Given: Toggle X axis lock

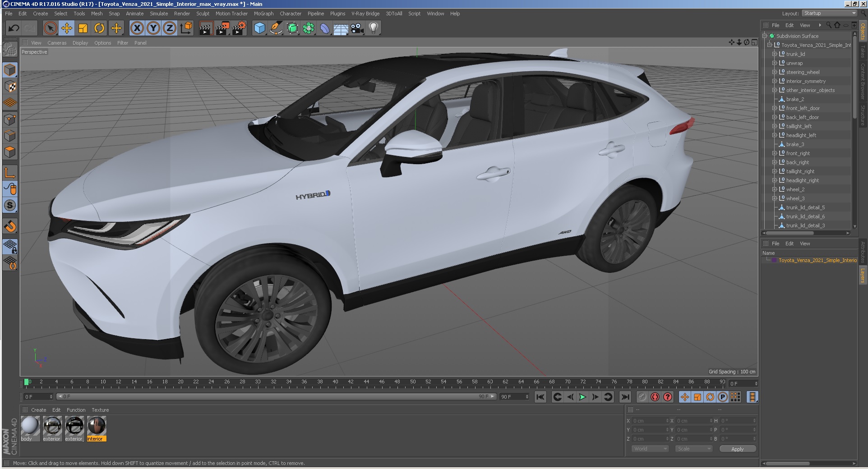Looking at the screenshot, I should click(x=137, y=28).
